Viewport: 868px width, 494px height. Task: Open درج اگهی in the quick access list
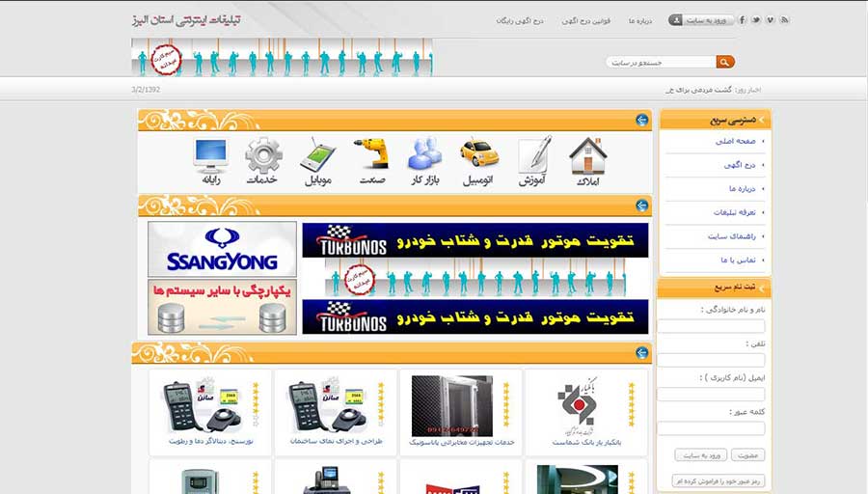click(x=740, y=165)
